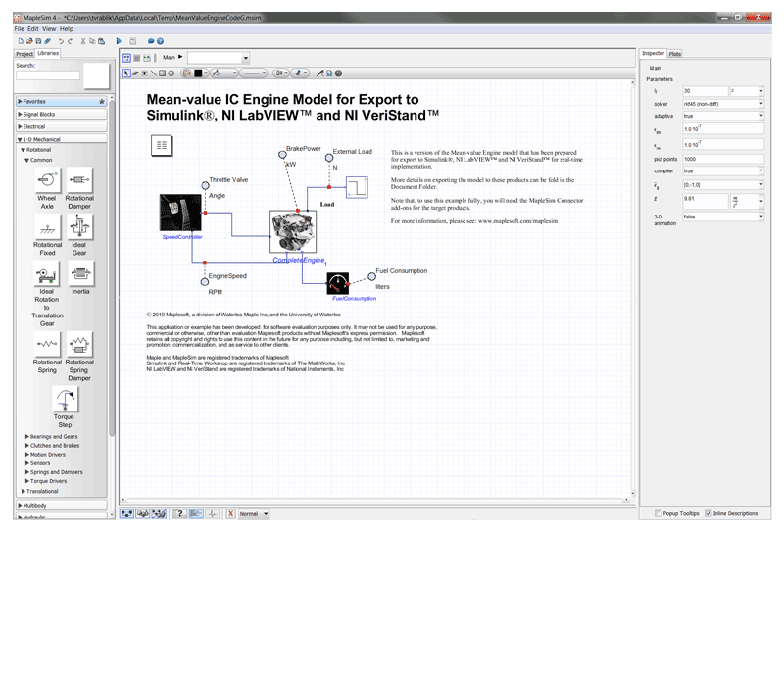This screenshot has width=784, height=678.
Task: Select the Inertia component icon
Action: click(79, 273)
